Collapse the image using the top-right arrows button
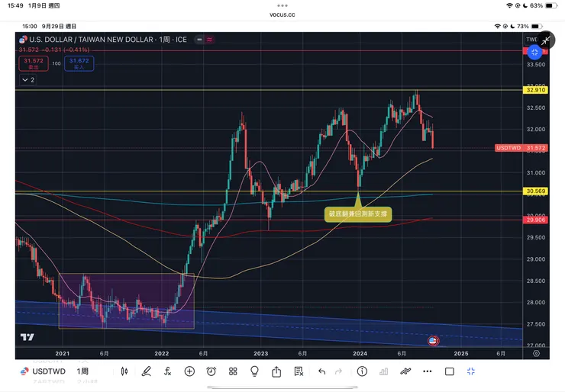The width and height of the screenshot is (565, 392). [x=546, y=40]
